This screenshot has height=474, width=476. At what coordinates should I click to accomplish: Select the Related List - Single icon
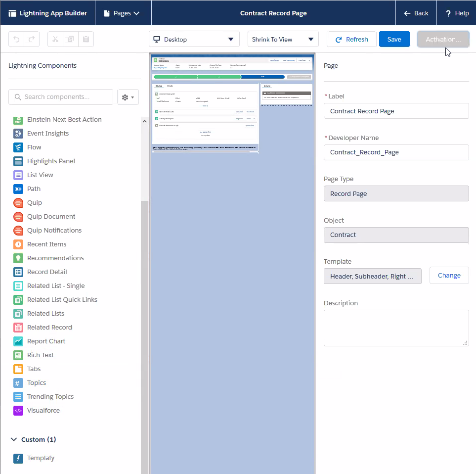tap(18, 286)
